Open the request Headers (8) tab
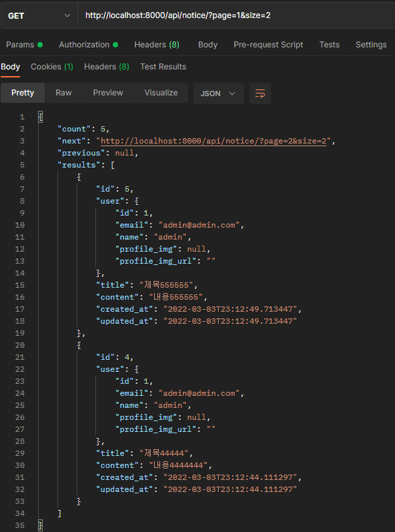 pyautogui.click(x=157, y=45)
